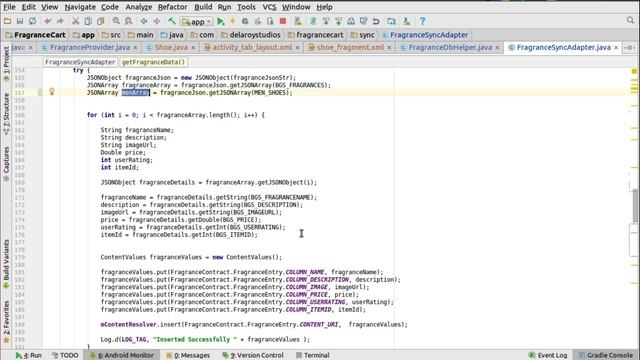Click the Redo toolbar icon

pos(60,21)
